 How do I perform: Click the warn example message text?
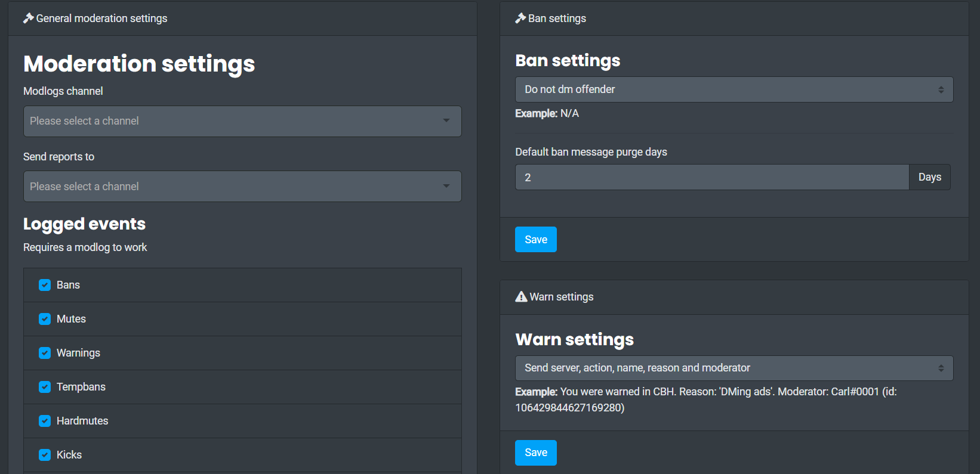click(x=706, y=399)
